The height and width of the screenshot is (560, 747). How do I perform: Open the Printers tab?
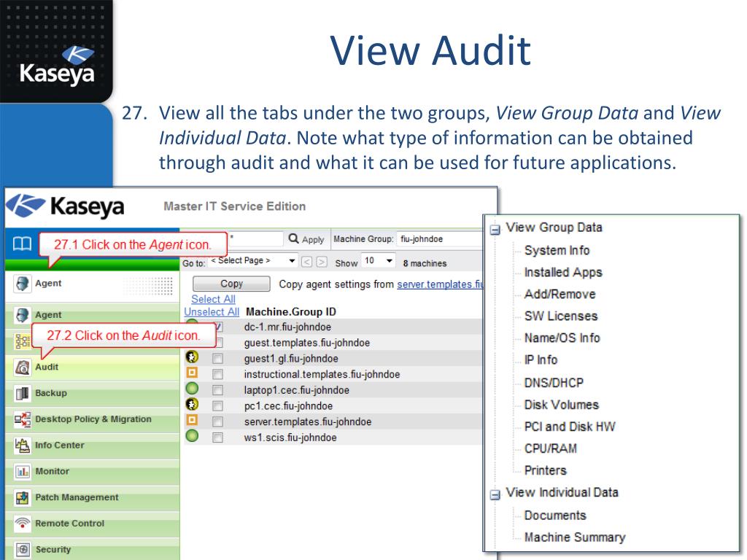coord(546,470)
